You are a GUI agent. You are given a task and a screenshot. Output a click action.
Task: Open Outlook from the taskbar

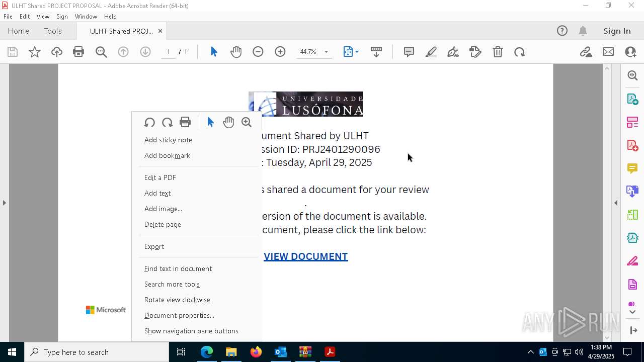click(x=280, y=352)
